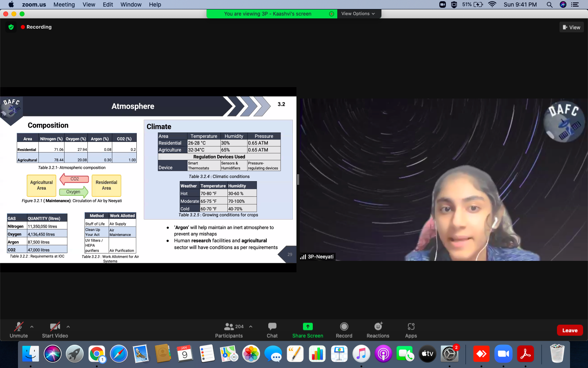Click the Share Screen icon

[307, 326]
